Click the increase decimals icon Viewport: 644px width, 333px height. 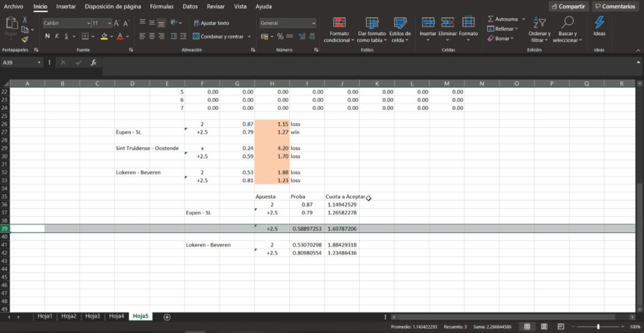(302, 36)
